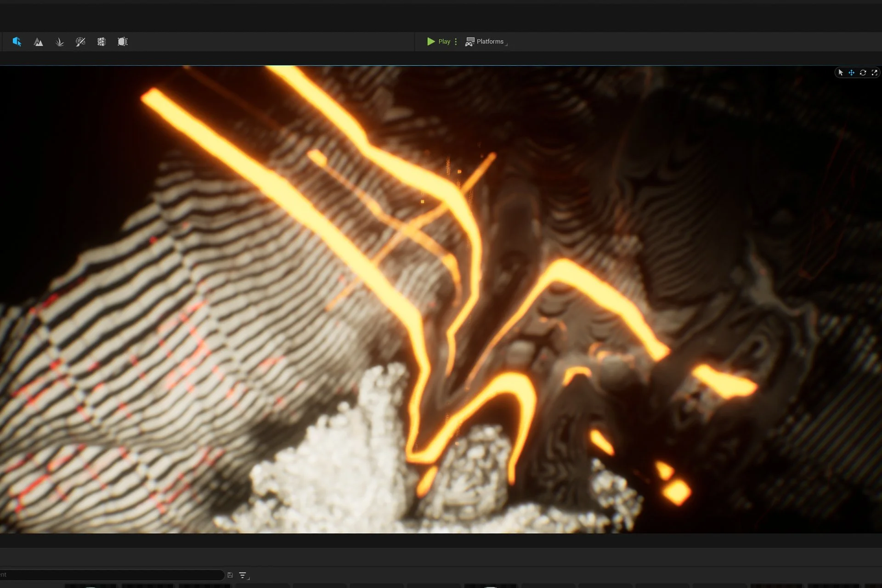Viewport: 882px width, 588px height.
Task: Save the current search as collection
Action: click(230, 575)
